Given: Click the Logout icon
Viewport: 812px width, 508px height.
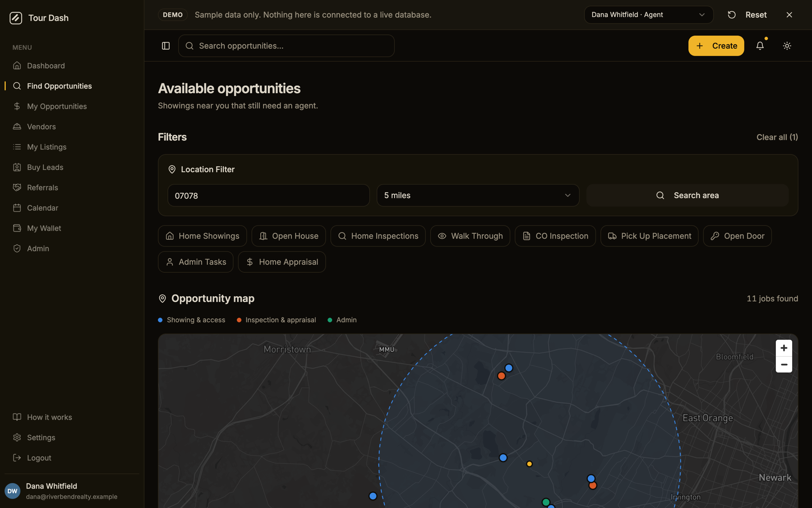Looking at the screenshot, I should tap(17, 457).
